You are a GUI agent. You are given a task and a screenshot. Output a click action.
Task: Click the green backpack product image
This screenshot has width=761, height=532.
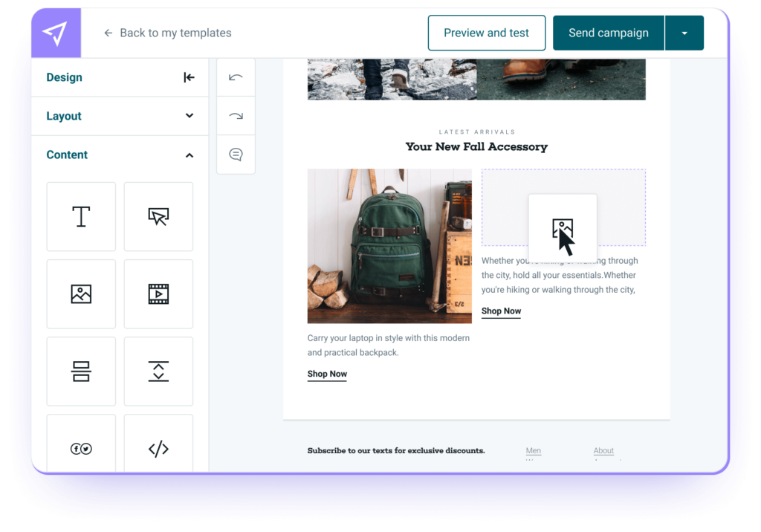389,246
